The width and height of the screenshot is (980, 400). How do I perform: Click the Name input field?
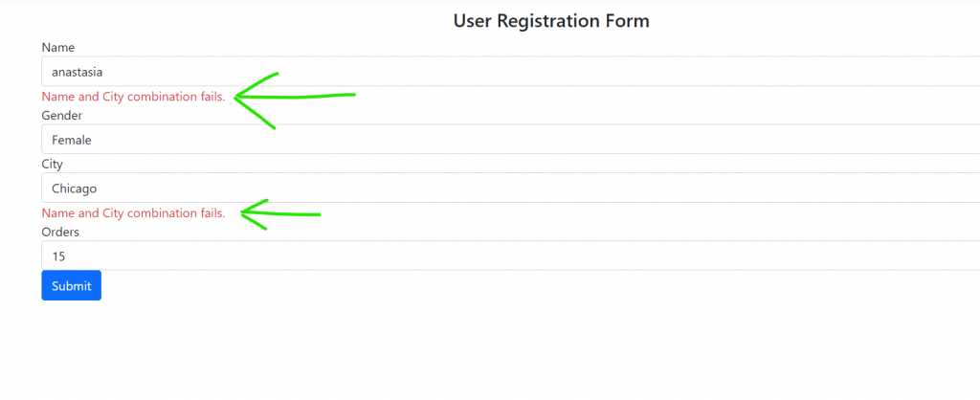[507, 72]
